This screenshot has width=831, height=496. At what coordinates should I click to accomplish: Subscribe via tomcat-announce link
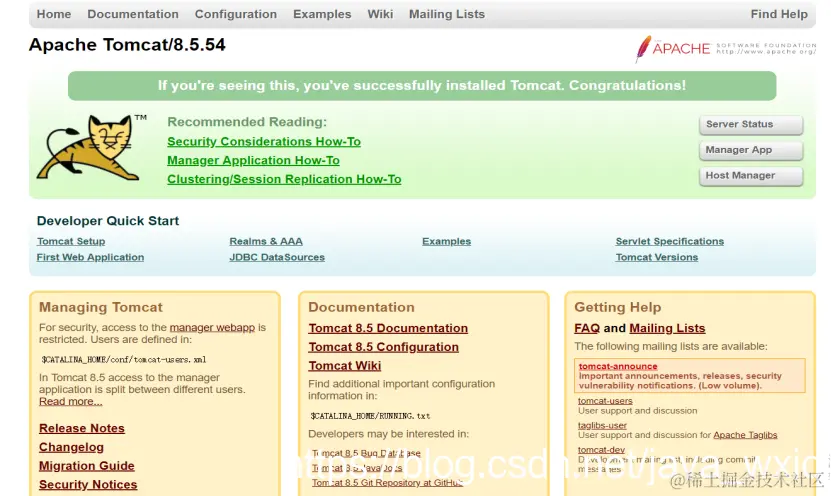pyautogui.click(x=617, y=366)
